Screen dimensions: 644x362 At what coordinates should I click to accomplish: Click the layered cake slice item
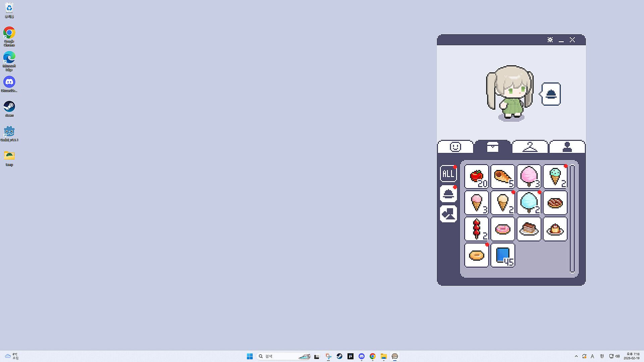pyautogui.click(x=529, y=229)
